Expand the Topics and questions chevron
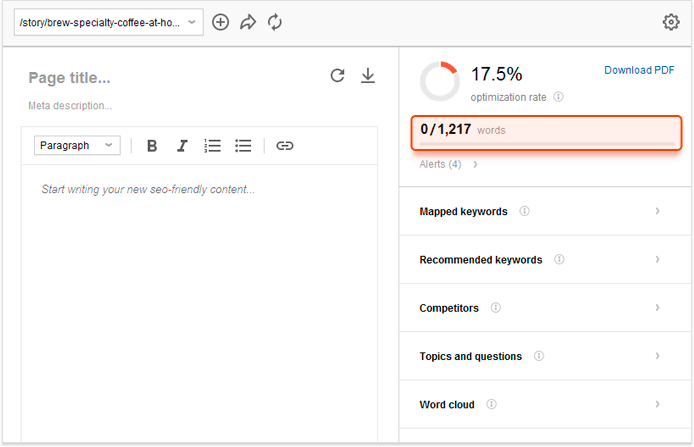The height and width of the screenshot is (447, 694). (x=658, y=356)
